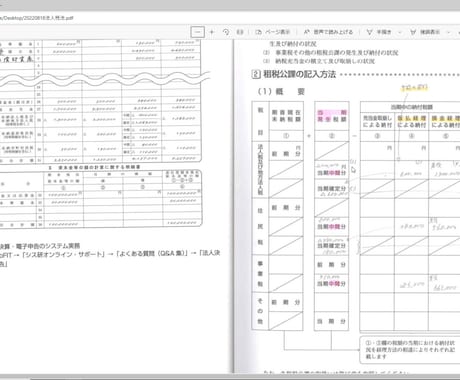Viewport: 460px width, 380px height.
Task: Click the 期首現在未納税額 header cell
Action: point(286,116)
